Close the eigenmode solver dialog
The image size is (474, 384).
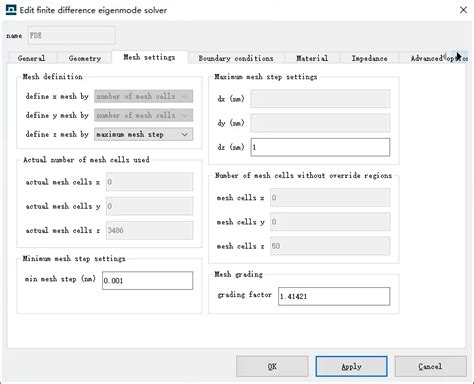click(463, 10)
